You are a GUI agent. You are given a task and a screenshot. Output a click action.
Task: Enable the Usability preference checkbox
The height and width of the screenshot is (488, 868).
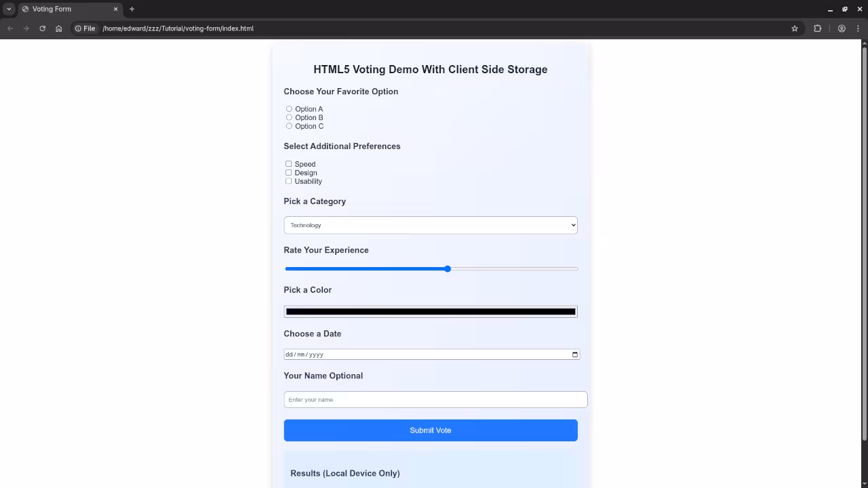tap(288, 181)
